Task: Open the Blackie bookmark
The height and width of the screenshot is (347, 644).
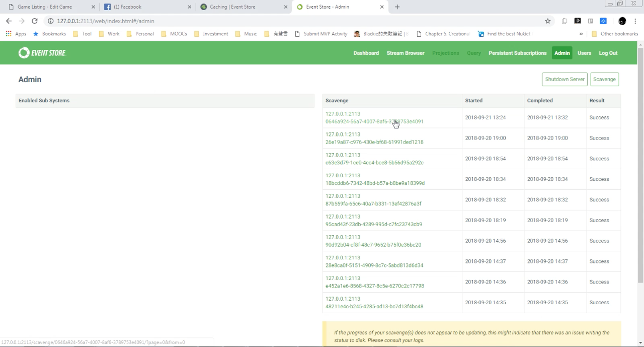Action: tap(381, 34)
